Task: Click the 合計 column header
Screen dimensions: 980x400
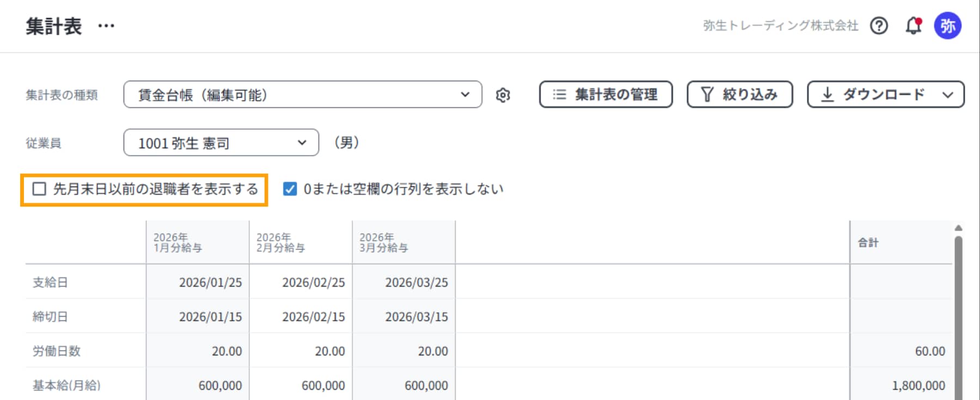Action: [x=901, y=243]
